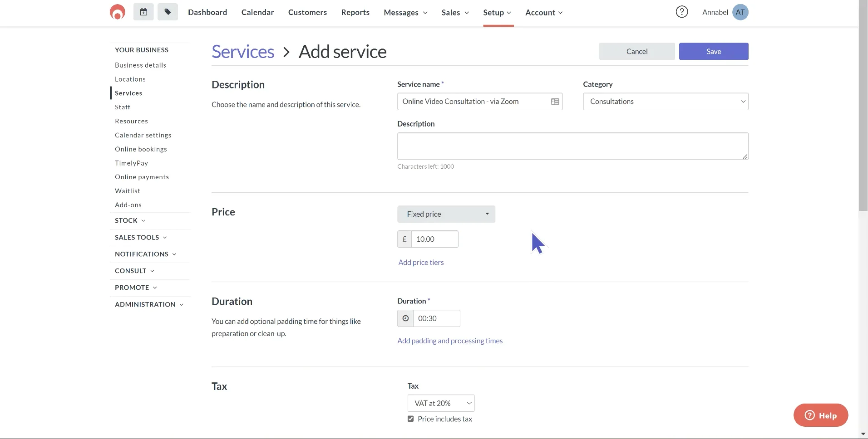The height and width of the screenshot is (439, 868).
Task: Open the Account menu
Action: click(544, 12)
